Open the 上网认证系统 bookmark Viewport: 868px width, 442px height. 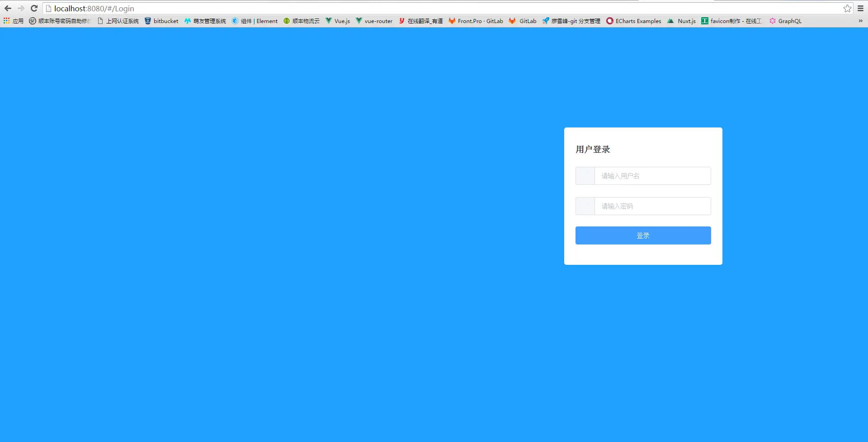point(118,21)
